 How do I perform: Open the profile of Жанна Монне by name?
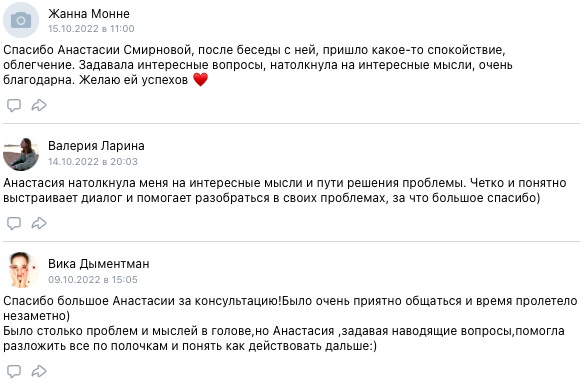[89, 14]
